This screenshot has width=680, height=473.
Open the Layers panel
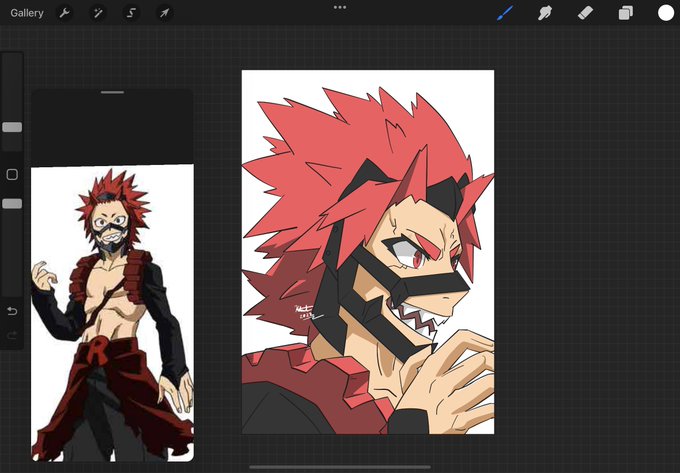click(626, 13)
